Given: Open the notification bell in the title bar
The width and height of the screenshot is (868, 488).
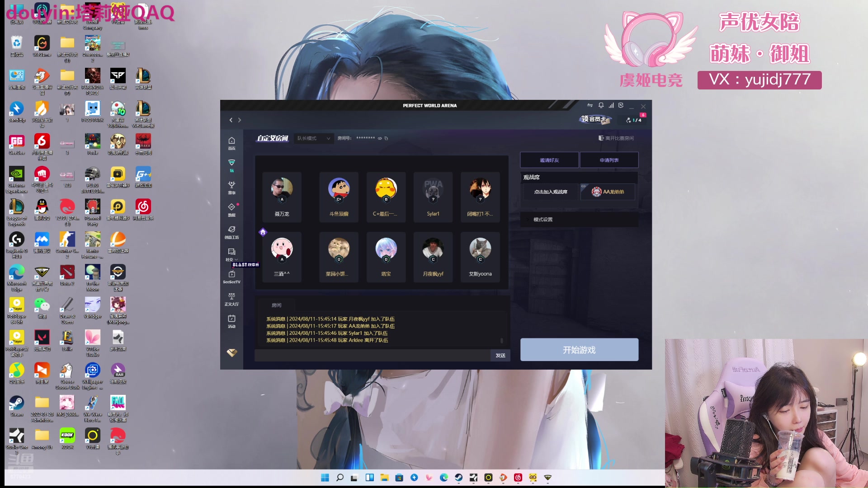Looking at the screenshot, I should point(601,105).
